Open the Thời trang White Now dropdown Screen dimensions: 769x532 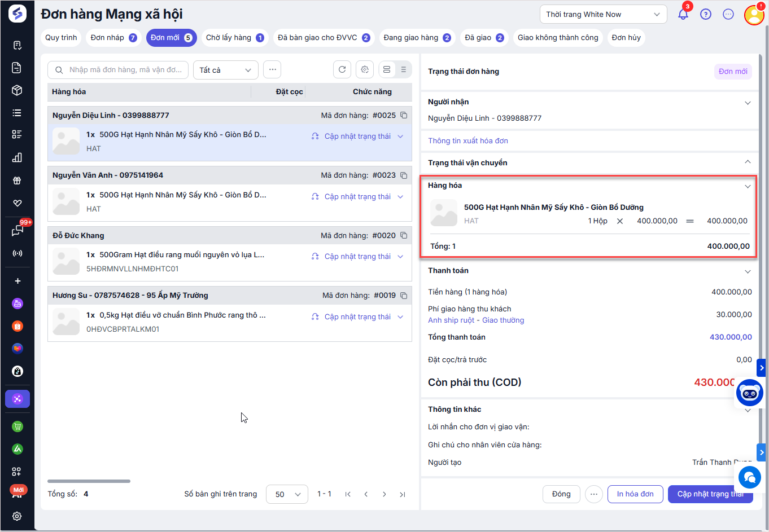(x=603, y=15)
